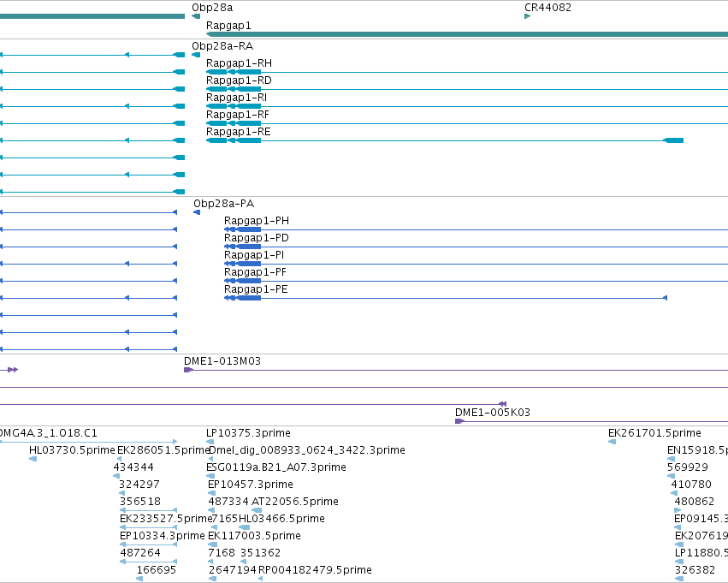728x583 pixels.
Task: Select the ESG0119a.B21_A07.3prime label
Action: [x=276, y=467]
